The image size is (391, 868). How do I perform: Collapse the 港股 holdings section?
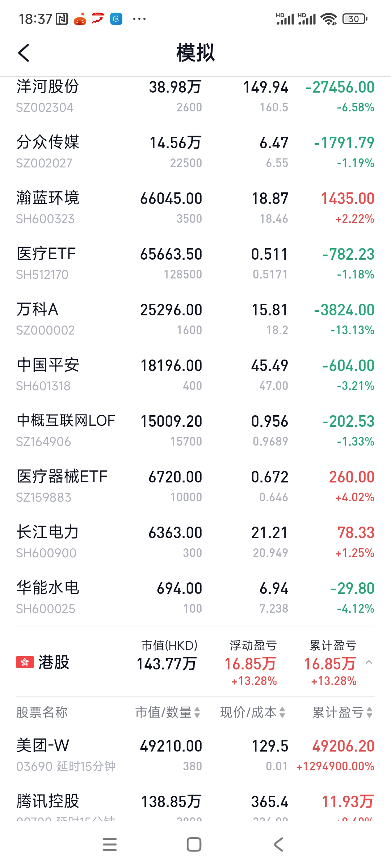[x=369, y=662]
